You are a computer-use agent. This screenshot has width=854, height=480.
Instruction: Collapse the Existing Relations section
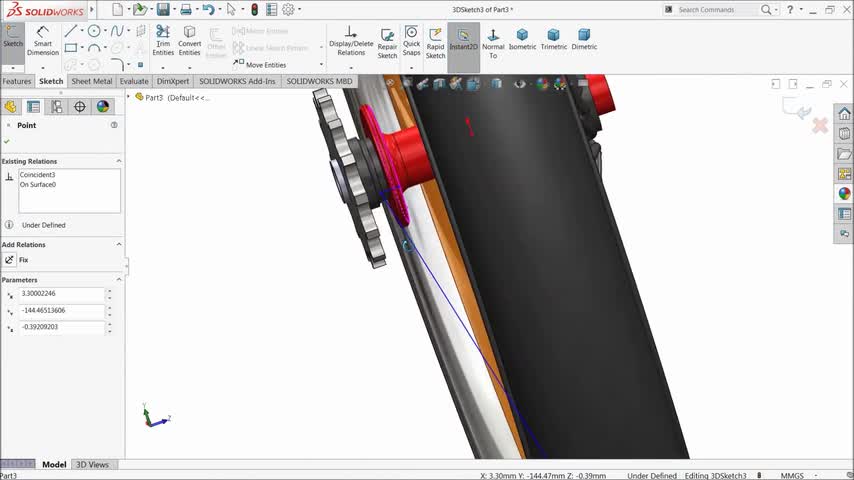click(119, 161)
